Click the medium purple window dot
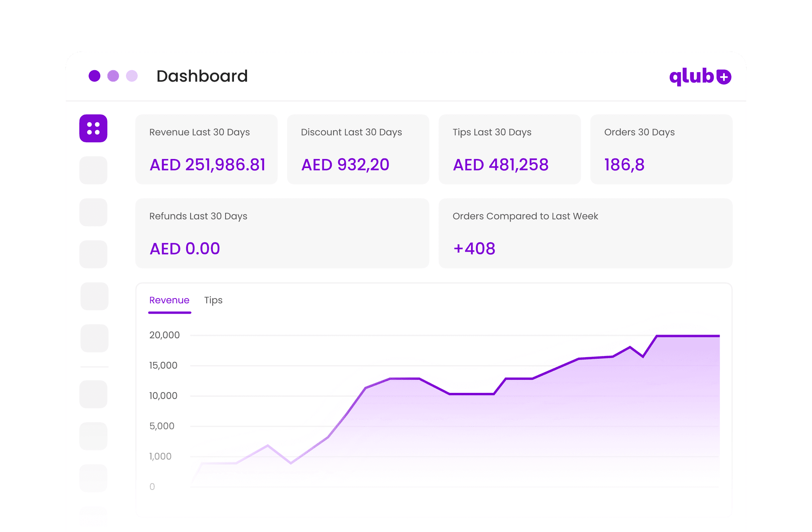Screen dimensions: 812x532 (x=113, y=76)
